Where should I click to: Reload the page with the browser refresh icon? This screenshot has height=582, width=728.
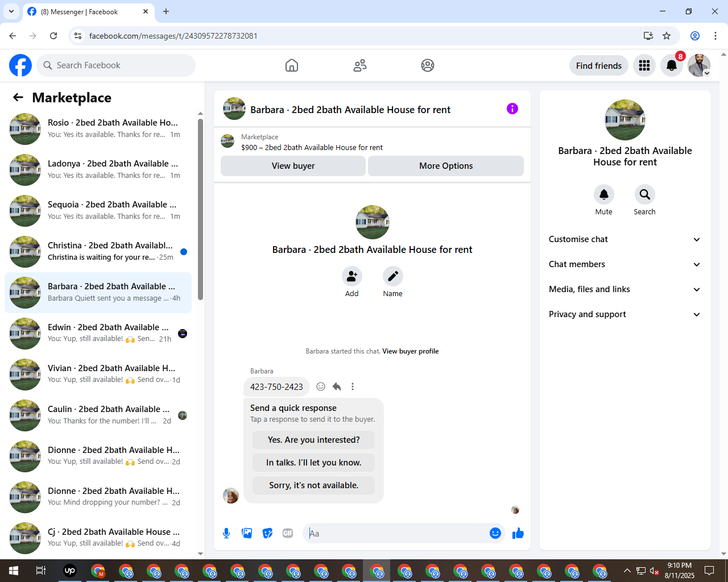click(x=53, y=36)
